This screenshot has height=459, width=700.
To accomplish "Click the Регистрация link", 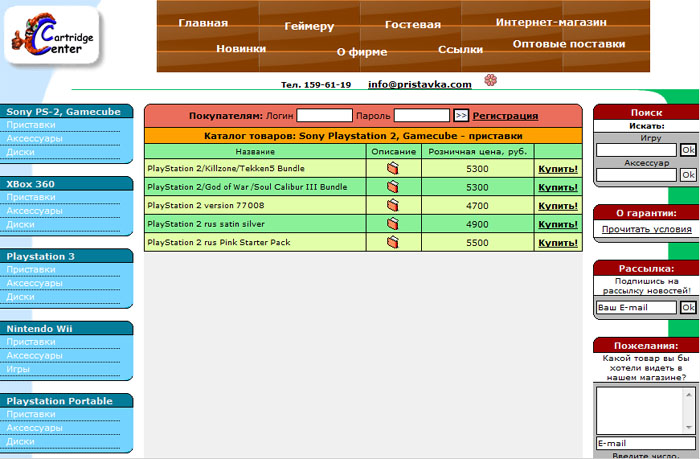I will pyautogui.click(x=505, y=116).
